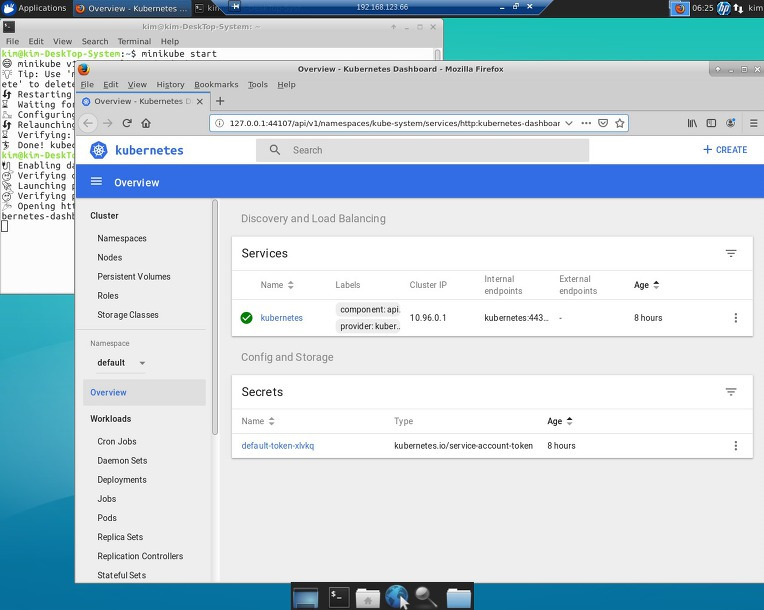Open Firefox Bookmarks menu
This screenshot has width=764, height=610.
tap(216, 84)
